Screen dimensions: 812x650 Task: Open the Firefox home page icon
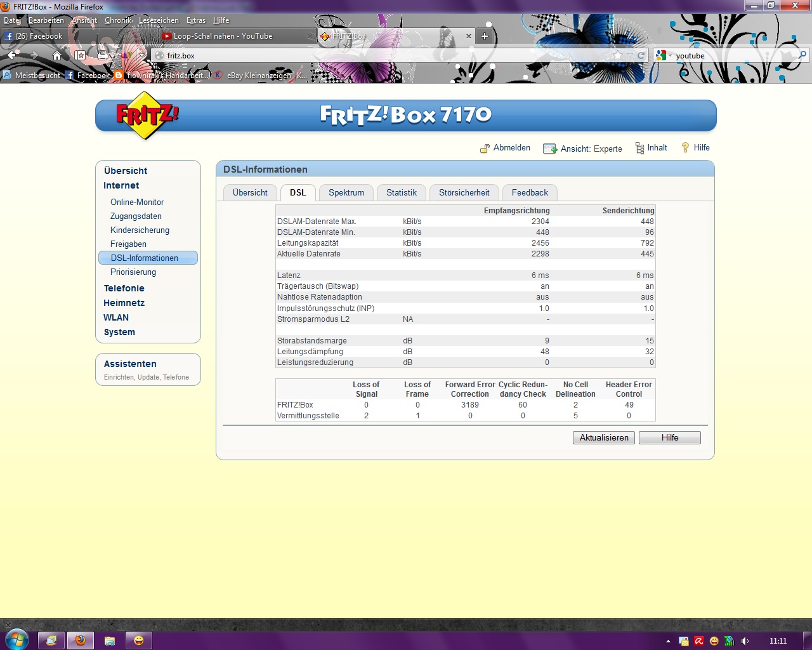click(57, 55)
